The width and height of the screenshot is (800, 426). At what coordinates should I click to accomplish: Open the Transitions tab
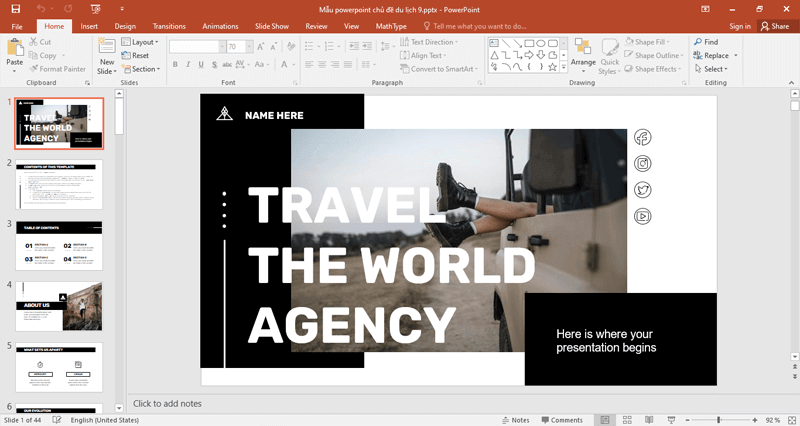tap(169, 26)
